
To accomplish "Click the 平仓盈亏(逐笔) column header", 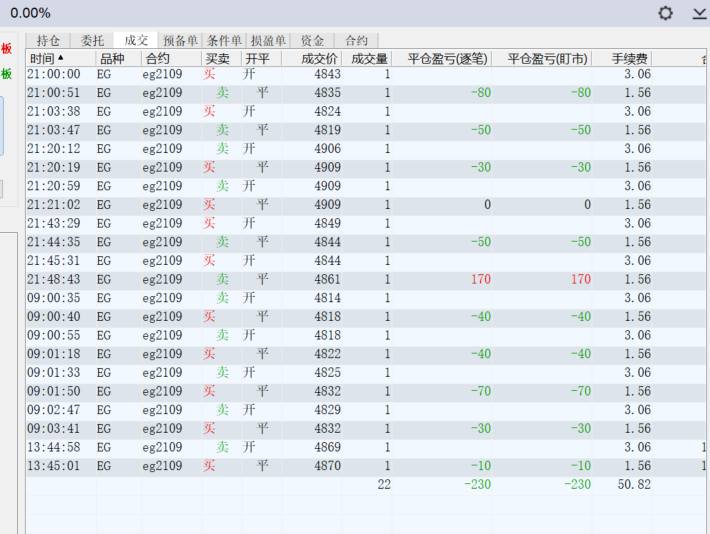I will (x=442, y=58).
